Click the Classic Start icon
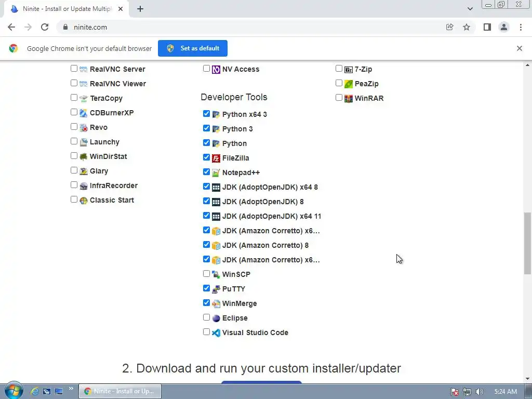Screen dimensions: 532x399 (84, 201)
